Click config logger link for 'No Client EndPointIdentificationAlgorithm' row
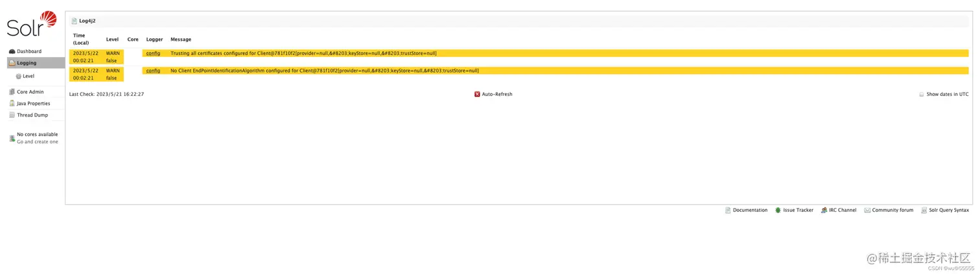This screenshot has width=980, height=274. [153, 71]
